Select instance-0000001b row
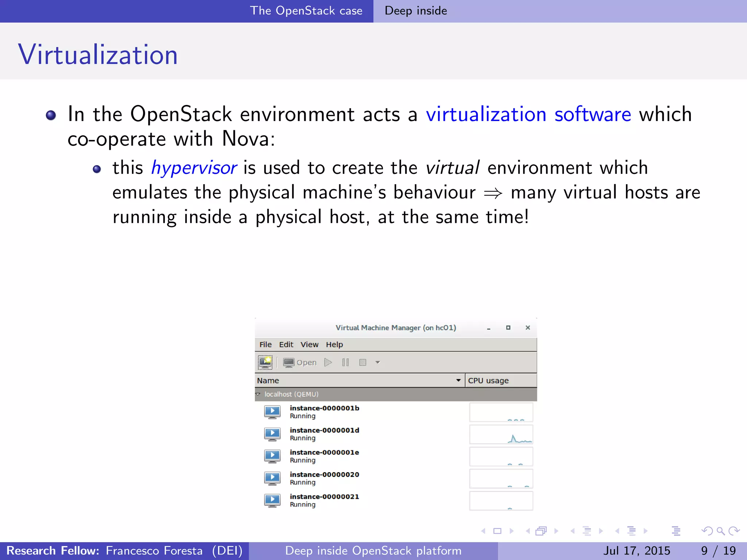The height and width of the screenshot is (560, 747). [x=396, y=412]
